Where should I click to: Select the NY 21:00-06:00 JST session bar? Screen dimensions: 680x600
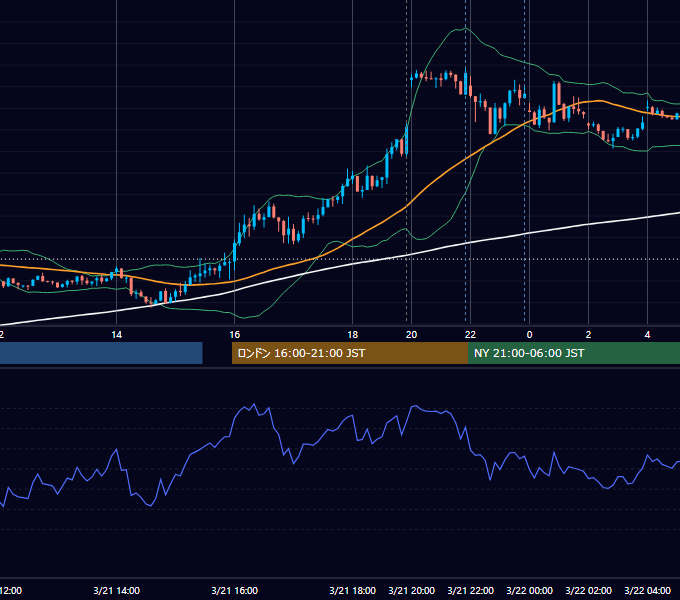tap(574, 353)
